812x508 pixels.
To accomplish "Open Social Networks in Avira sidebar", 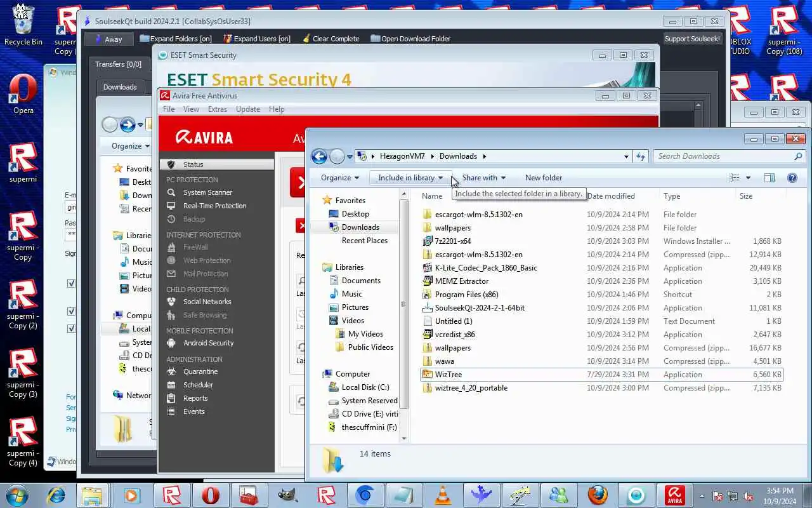I will pyautogui.click(x=207, y=302).
